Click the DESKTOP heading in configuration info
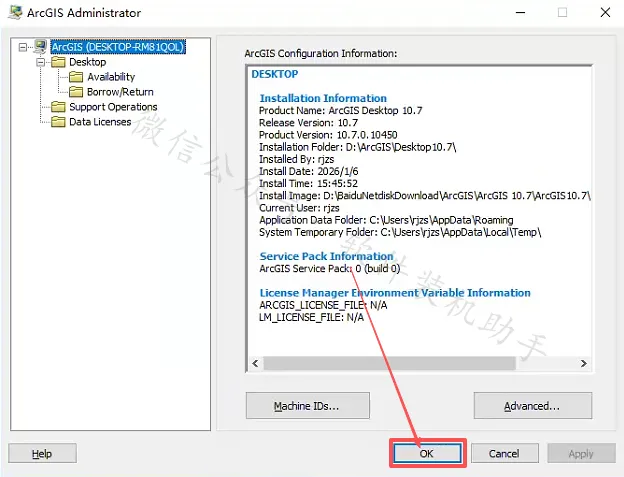 275,74
